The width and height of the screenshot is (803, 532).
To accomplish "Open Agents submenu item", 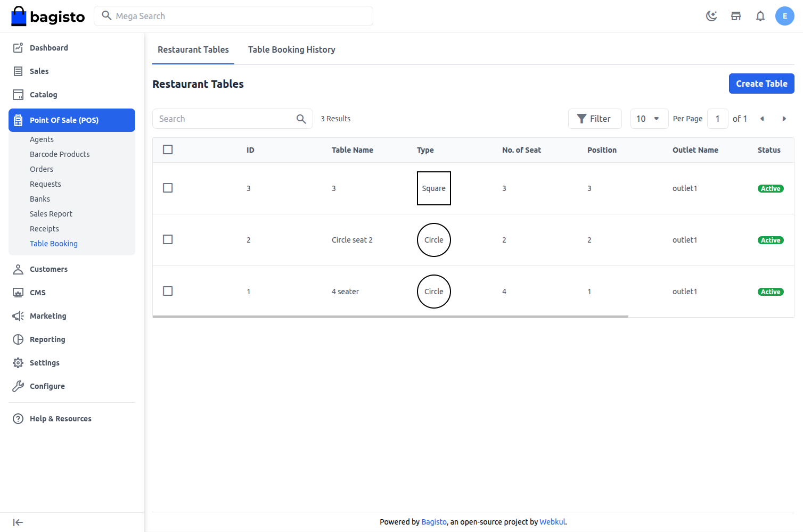I will coord(42,139).
